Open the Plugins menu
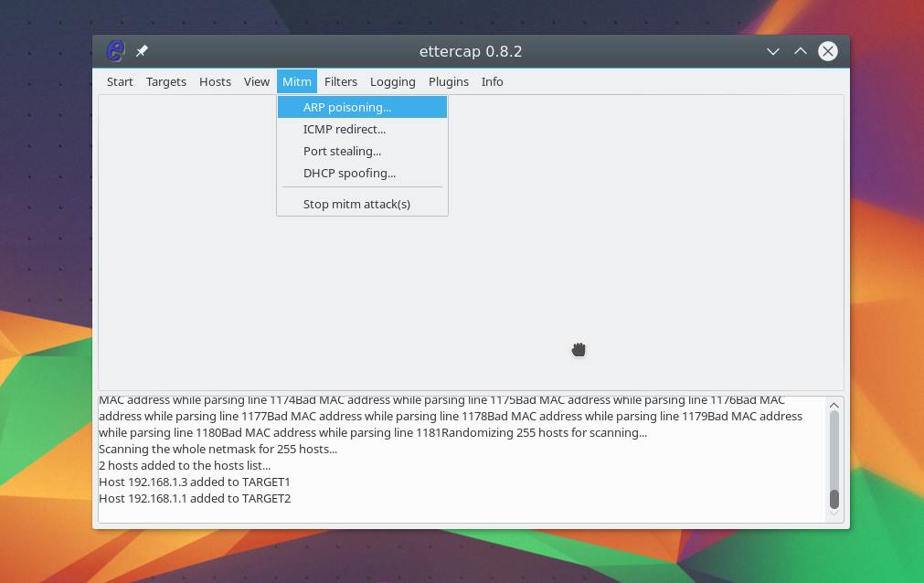 449,82
